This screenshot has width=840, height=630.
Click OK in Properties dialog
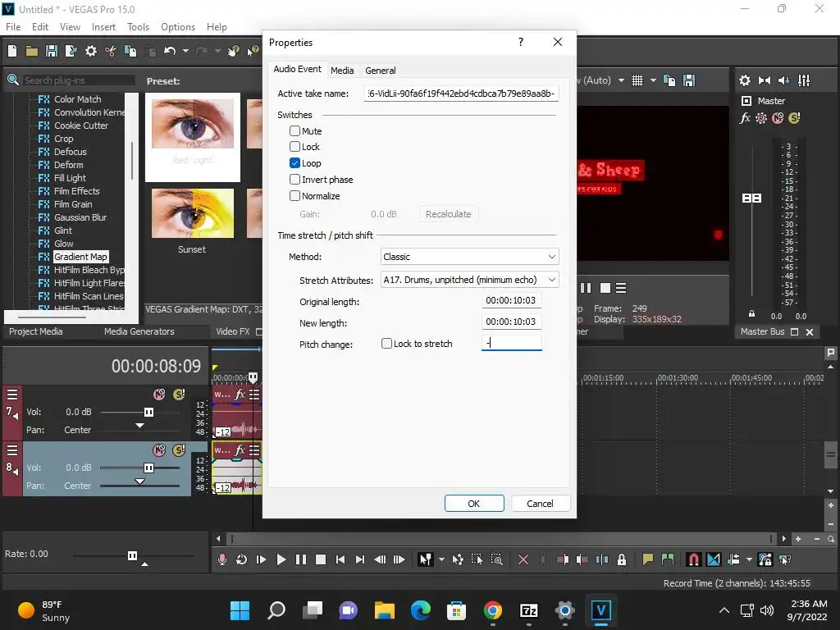pos(474,504)
